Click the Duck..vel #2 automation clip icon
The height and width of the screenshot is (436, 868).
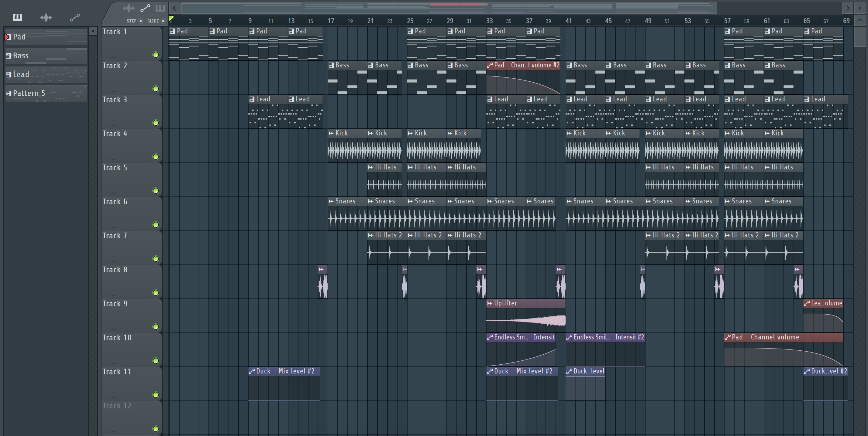point(807,371)
